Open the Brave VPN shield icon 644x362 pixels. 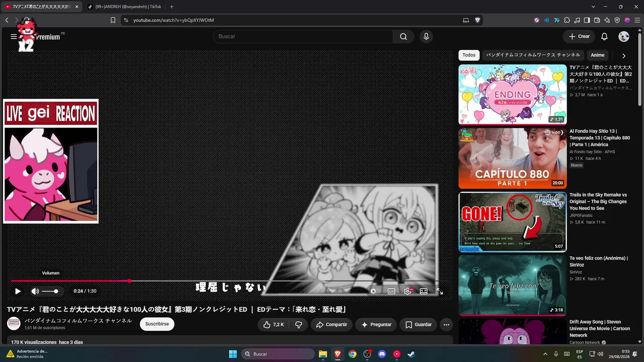click(x=617, y=20)
